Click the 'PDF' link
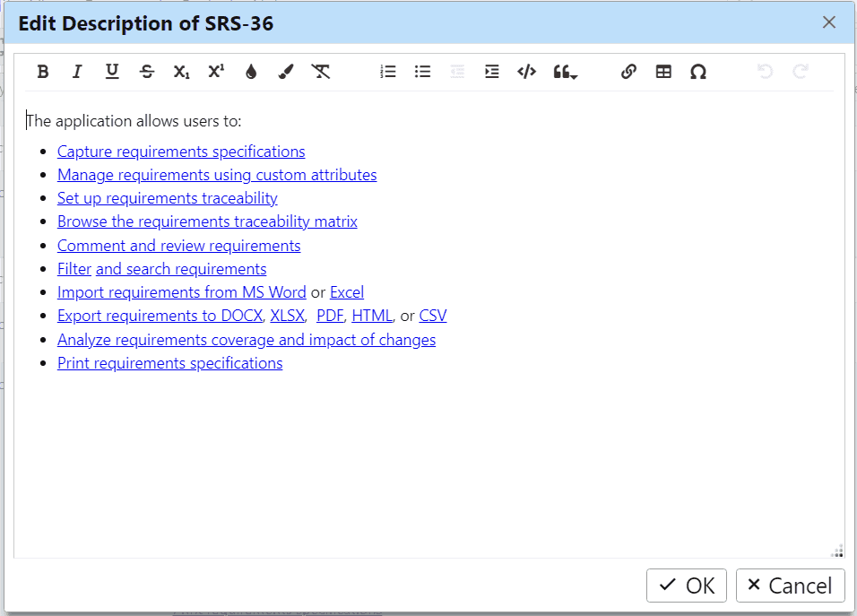The width and height of the screenshot is (857, 616). coord(330,316)
